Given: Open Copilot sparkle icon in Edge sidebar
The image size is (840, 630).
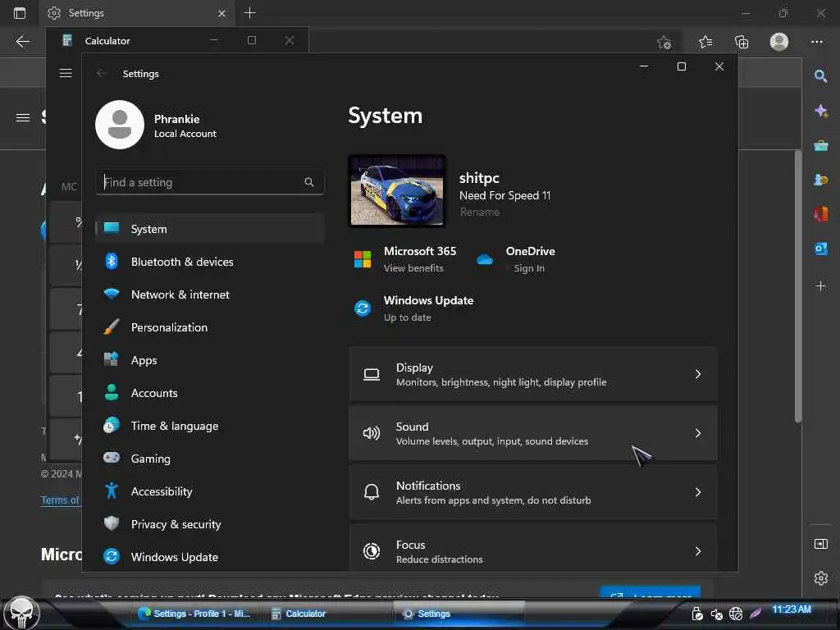Looking at the screenshot, I should click(820, 111).
